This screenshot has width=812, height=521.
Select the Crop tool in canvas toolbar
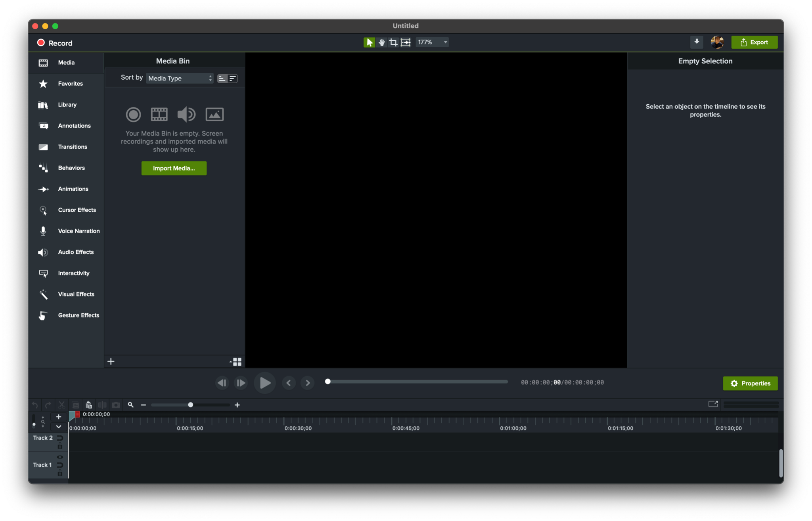(393, 42)
